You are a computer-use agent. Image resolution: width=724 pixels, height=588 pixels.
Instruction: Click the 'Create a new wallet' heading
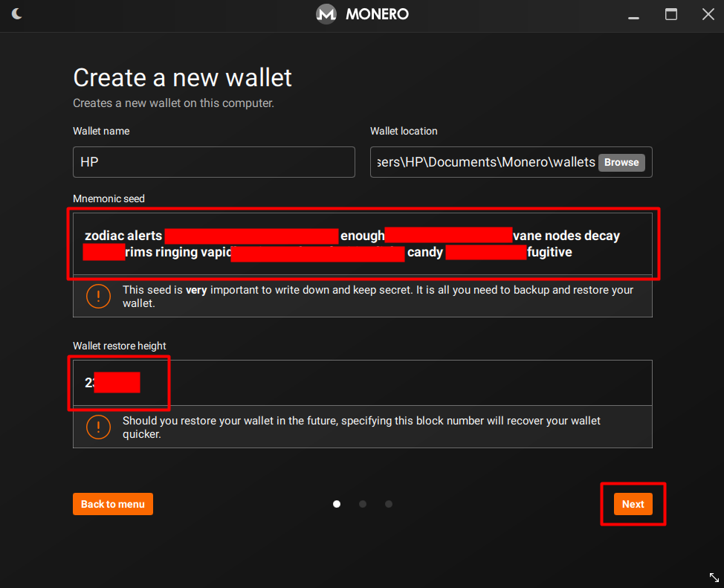[182, 77]
